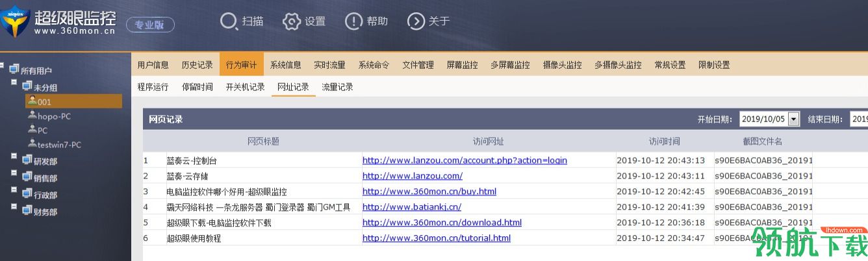Collapse the 所有用户 tree node

3,66
